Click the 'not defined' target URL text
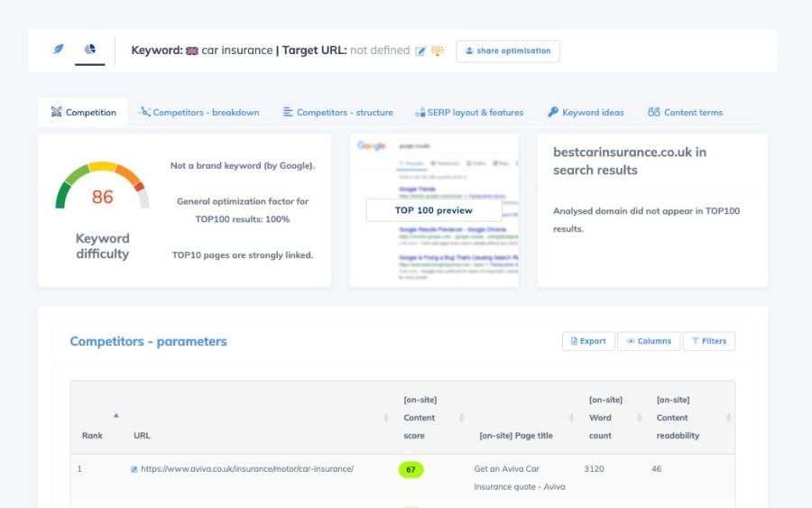 point(380,51)
